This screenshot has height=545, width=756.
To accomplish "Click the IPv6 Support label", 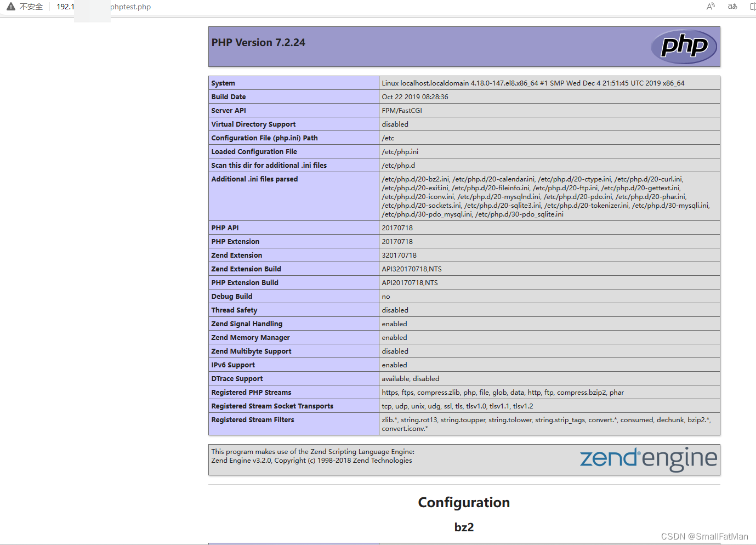I will click(233, 365).
